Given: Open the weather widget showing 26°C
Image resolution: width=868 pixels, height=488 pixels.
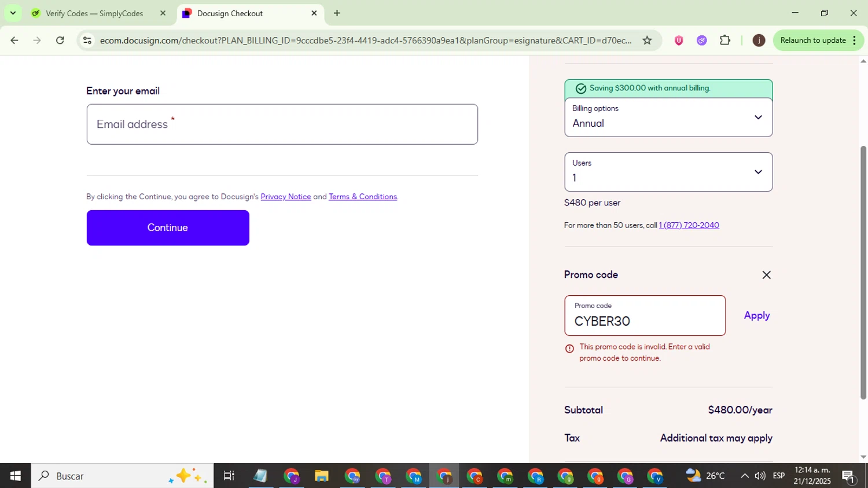Looking at the screenshot, I should click(x=705, y=476).
